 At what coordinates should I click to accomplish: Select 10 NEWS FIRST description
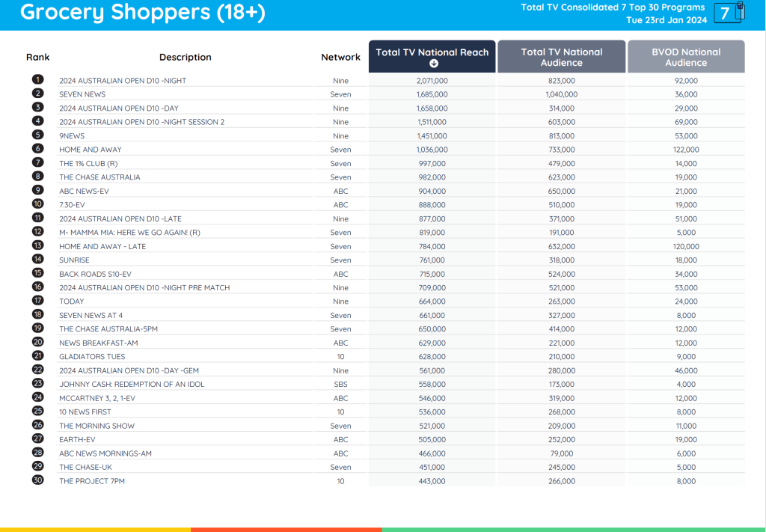click(x=85, y=412)
